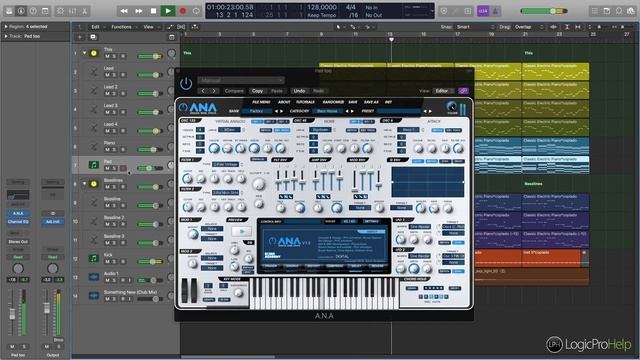The width and height of the screenshot is (640, 360).
Task: Open the Mixer button in control bar
Action: [73, 11]
